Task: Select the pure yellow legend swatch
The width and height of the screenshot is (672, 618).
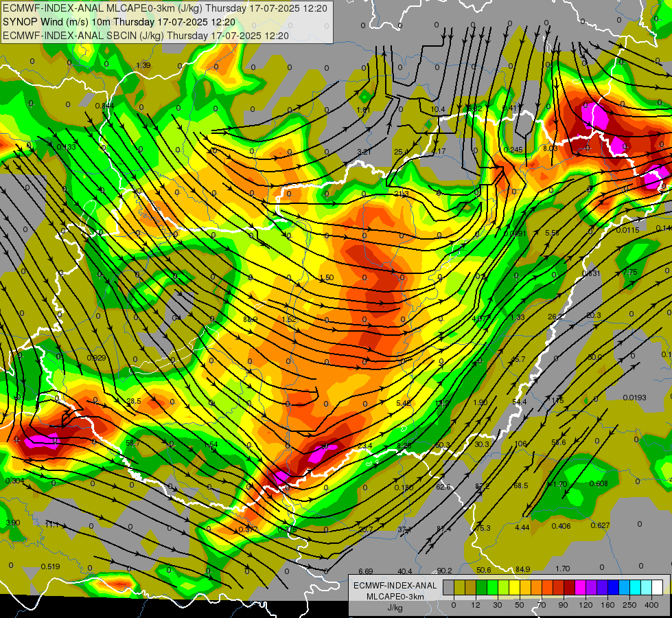Action: [514, 587]
